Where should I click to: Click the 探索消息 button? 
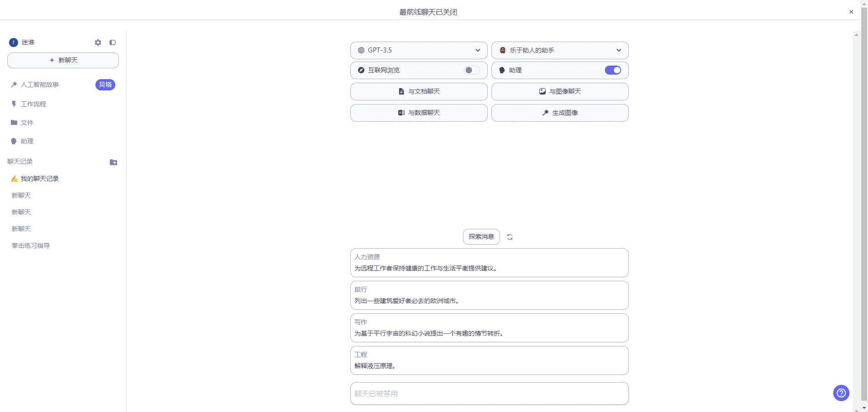click(481, 237)
